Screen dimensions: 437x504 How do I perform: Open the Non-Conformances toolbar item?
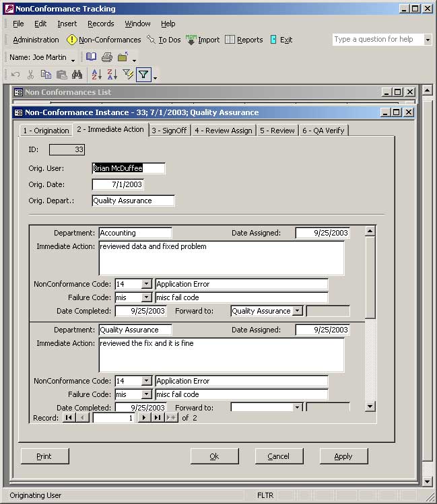point(104,40)
